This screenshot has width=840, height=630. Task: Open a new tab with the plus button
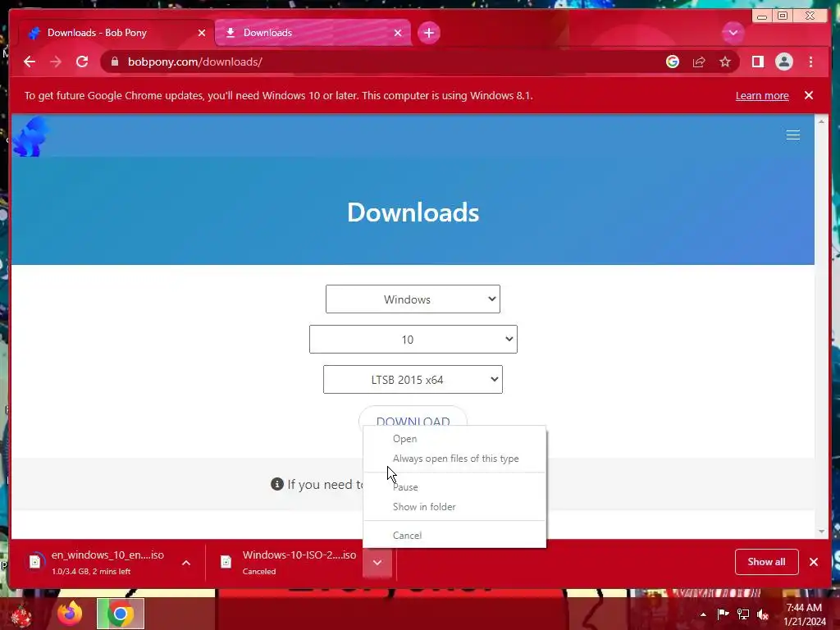(x=428, y=33)
